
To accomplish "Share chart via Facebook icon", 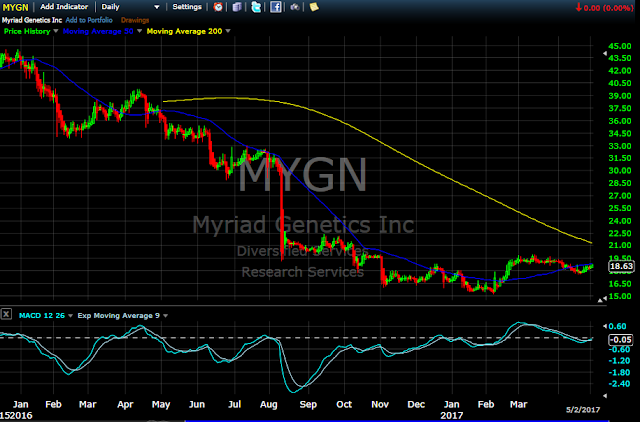I will tap(276, 7).
